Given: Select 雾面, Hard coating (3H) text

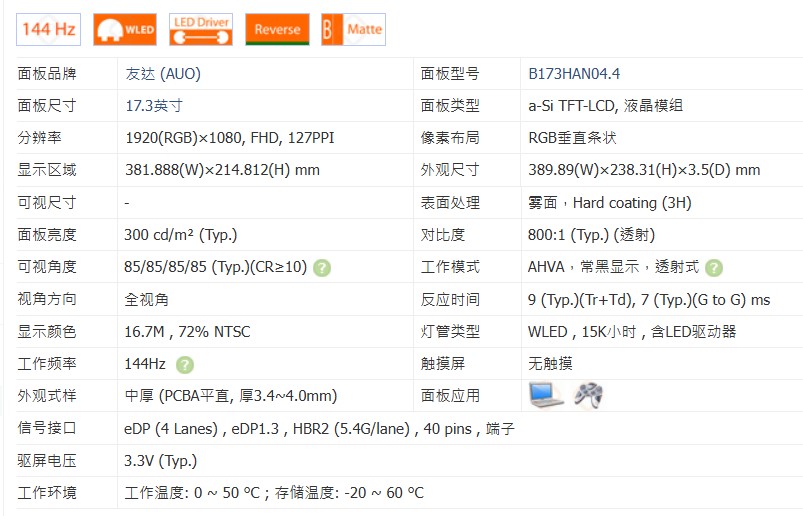Looking at the screenshot, I should (x=609, y=203).
